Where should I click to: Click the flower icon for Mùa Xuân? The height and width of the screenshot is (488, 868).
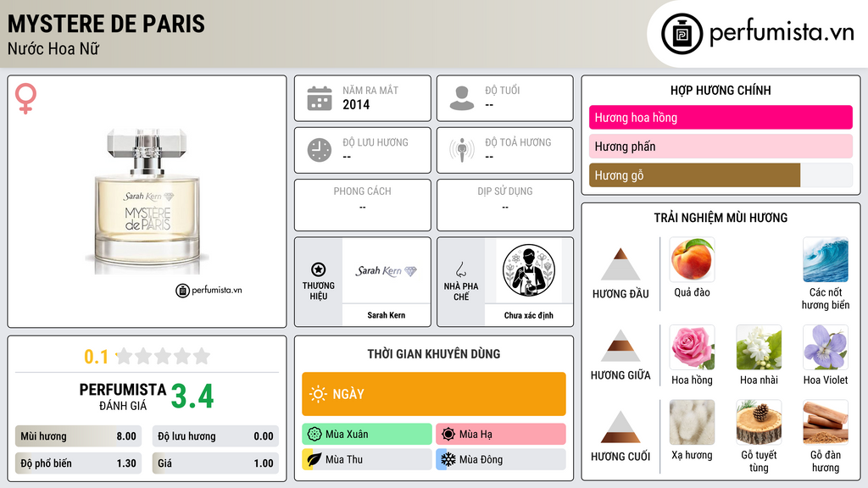[x=314, y=435]
